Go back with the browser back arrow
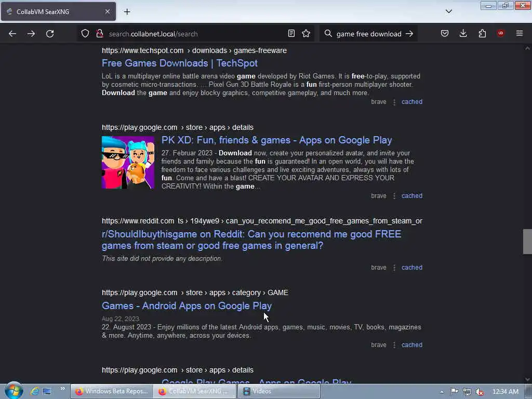This screenshot has height=399, width=532. coord(12,34)
